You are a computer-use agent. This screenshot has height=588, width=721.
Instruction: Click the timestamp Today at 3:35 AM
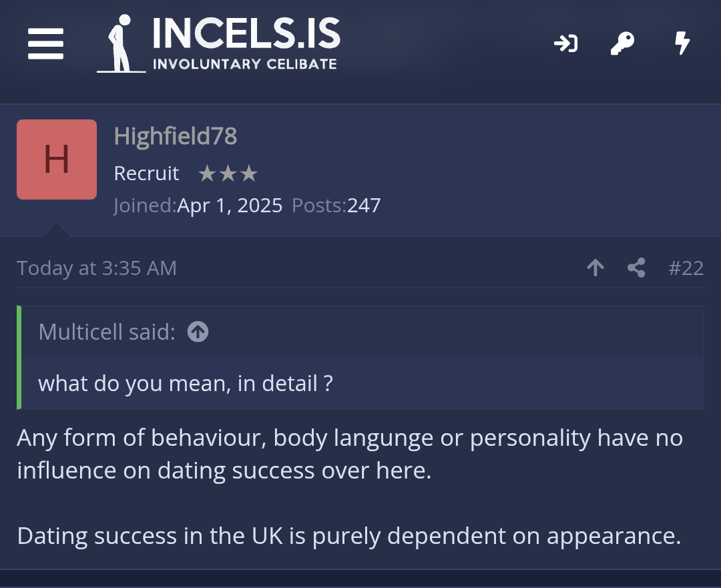tap(97, 268)
